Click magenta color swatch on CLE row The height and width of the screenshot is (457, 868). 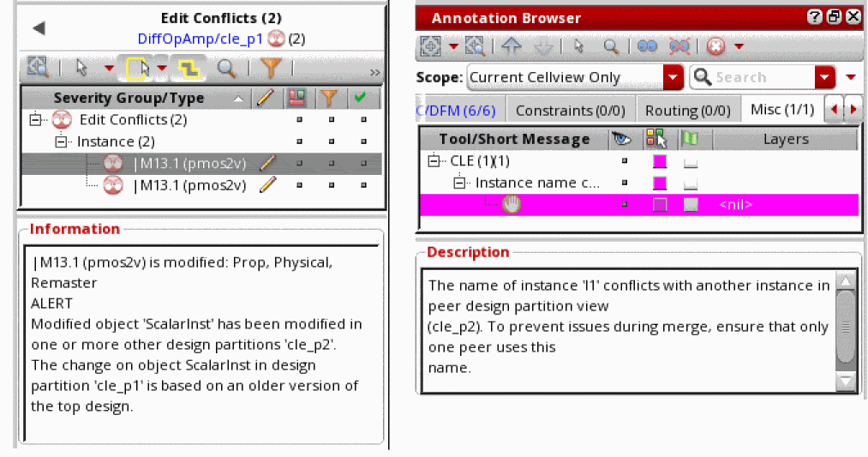point(659,161)
